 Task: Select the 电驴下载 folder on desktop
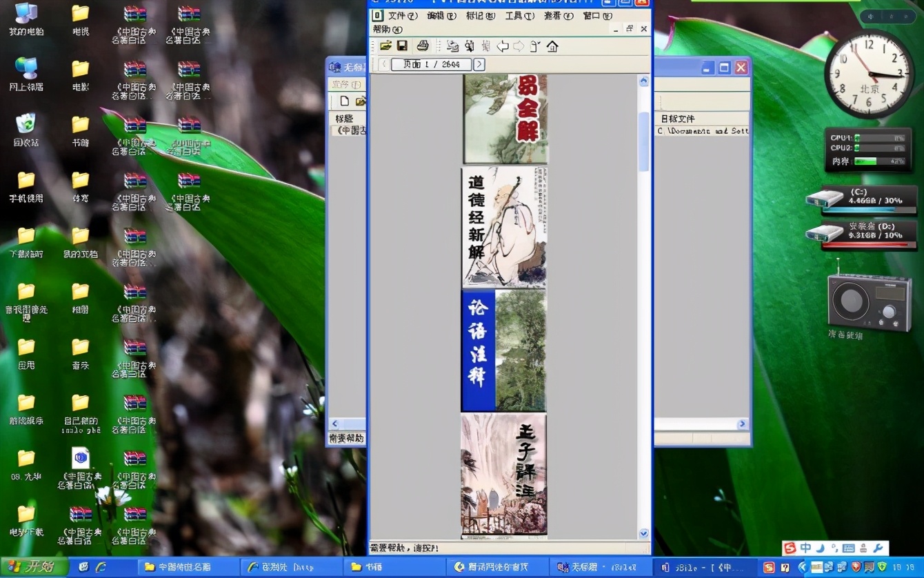pos(26,521)
